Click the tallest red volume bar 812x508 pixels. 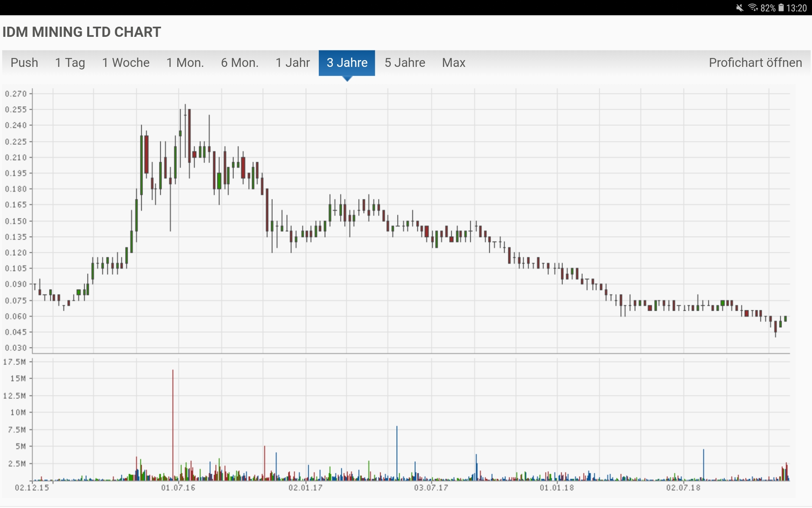click(x=173, y=423)
